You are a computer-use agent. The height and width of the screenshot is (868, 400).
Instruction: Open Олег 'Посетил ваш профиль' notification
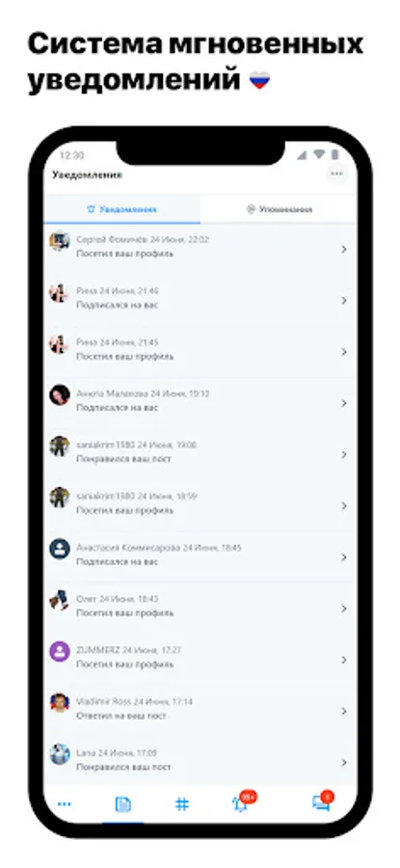[x=200, y=609]
